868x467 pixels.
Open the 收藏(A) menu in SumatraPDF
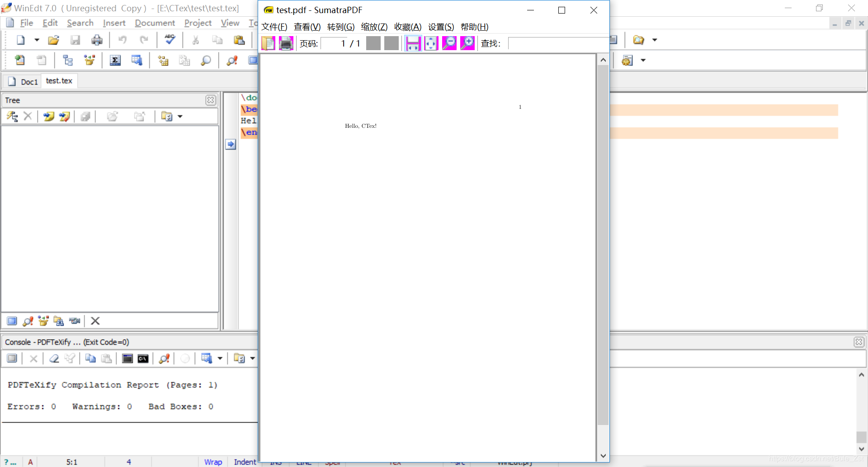tap(408, 27)
